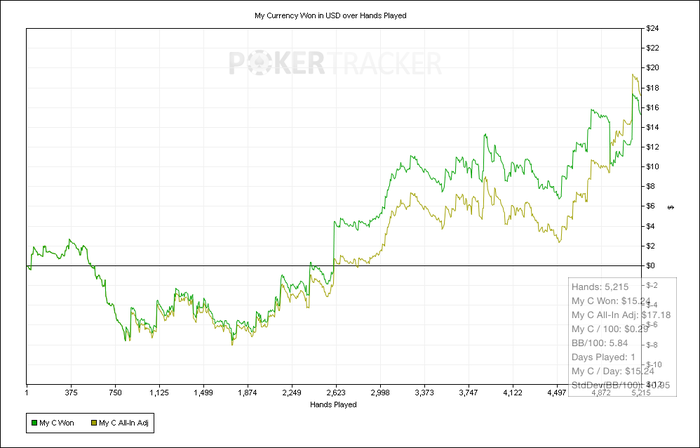Click the My C All-In Adj: $17.18 stat
Viewport: 700px width, 448px height.
pos(621,315)
